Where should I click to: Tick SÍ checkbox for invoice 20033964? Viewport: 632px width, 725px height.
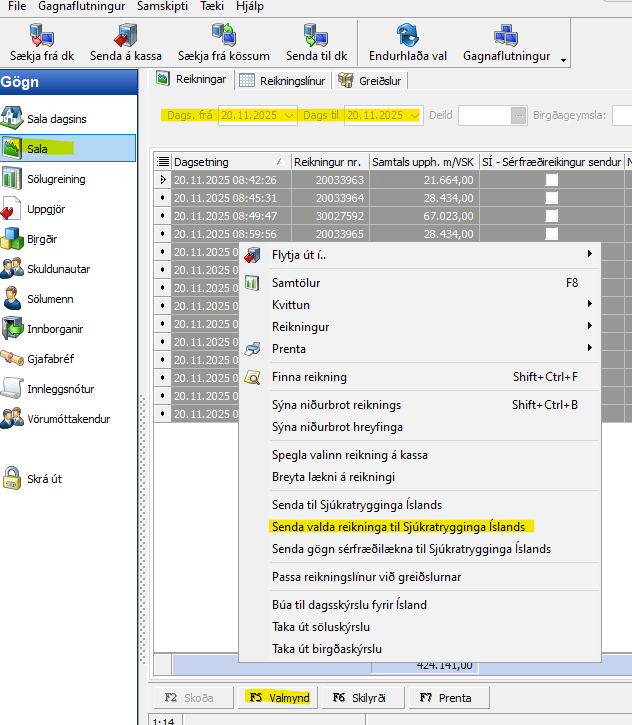click(x=551, y=198)
